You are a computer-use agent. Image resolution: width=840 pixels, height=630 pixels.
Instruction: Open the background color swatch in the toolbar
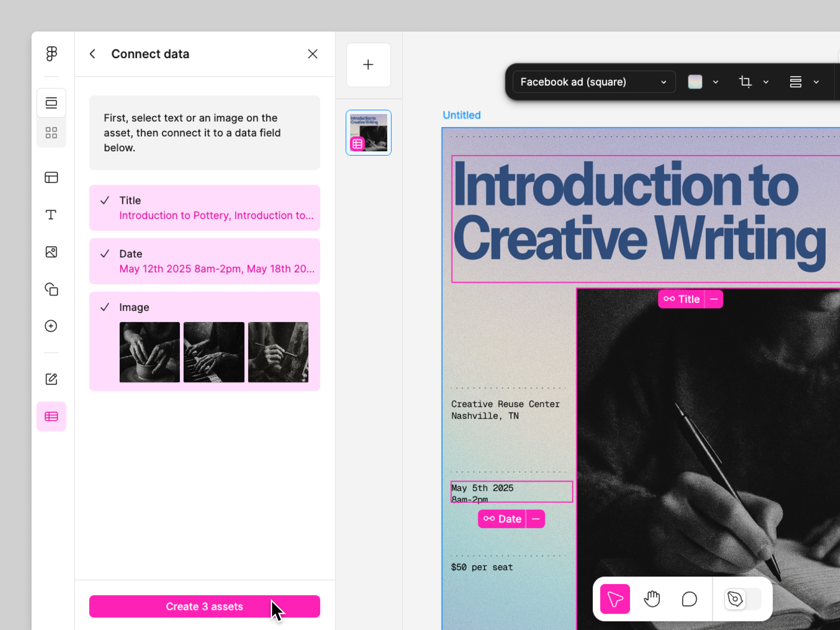pyautogui.click(x=696, y=82)
